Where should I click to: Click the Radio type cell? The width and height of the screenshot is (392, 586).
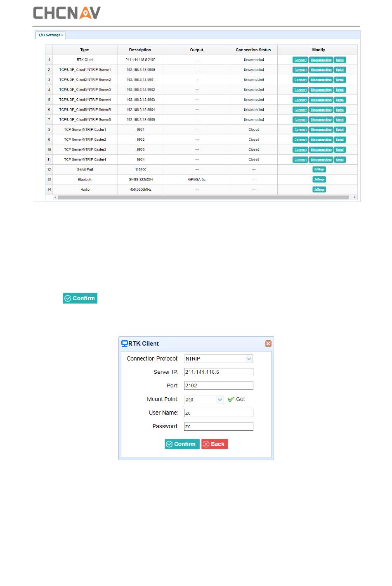click(x=85, y=190)
